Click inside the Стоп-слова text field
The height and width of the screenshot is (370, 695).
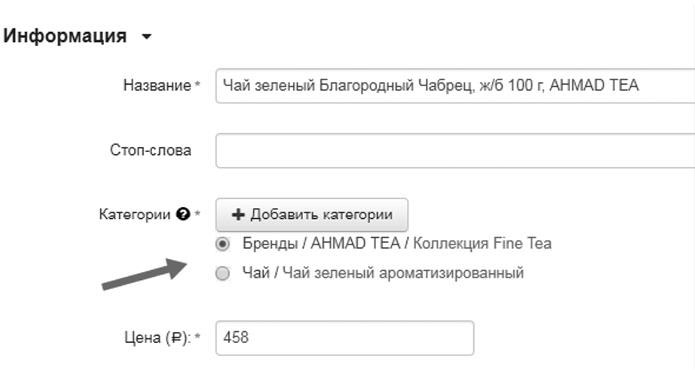tap(455, 151)
